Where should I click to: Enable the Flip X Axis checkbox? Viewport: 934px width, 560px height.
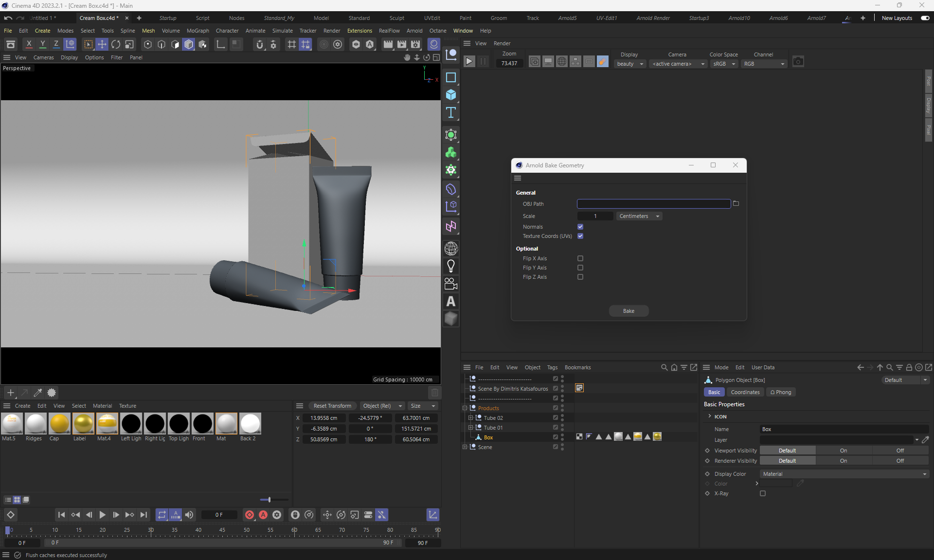[x=580, y=258]
